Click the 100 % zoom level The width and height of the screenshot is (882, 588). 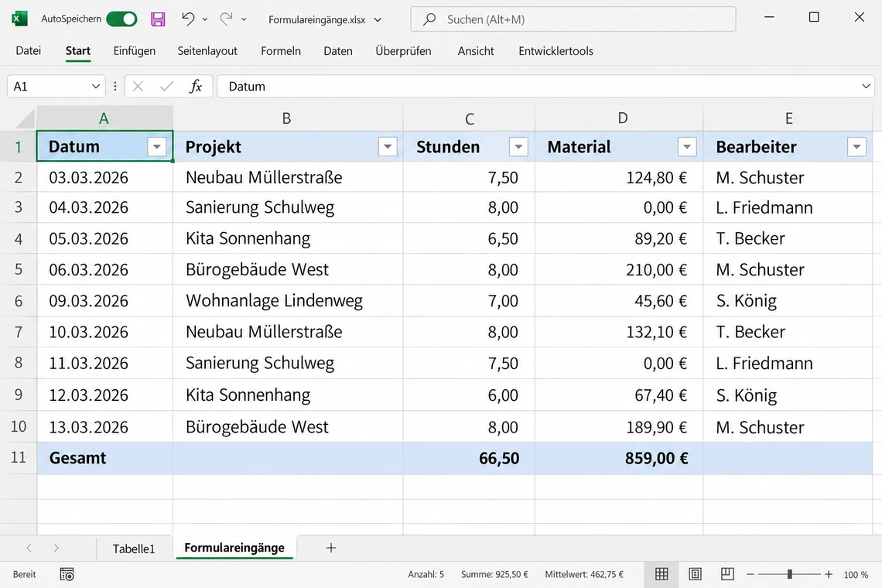(x=856, y=575)
